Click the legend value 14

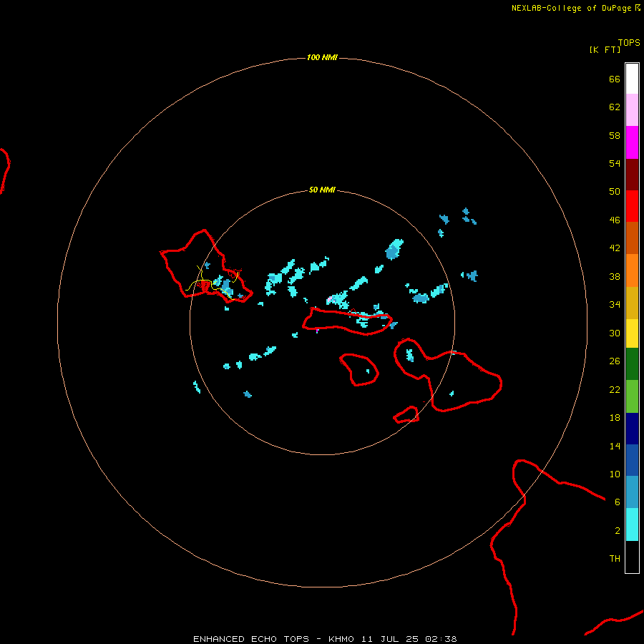pos(615,446)
